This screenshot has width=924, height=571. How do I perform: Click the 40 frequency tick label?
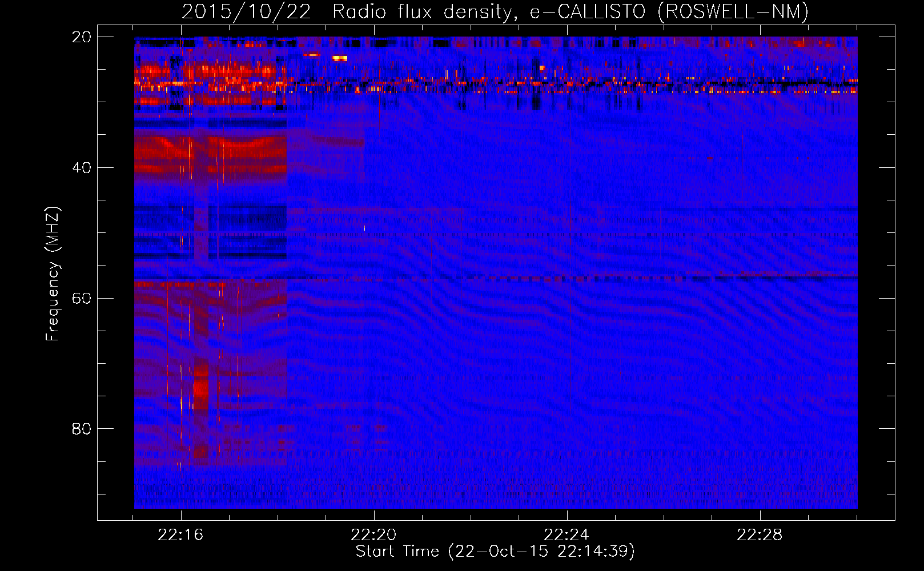pos(82,168)
